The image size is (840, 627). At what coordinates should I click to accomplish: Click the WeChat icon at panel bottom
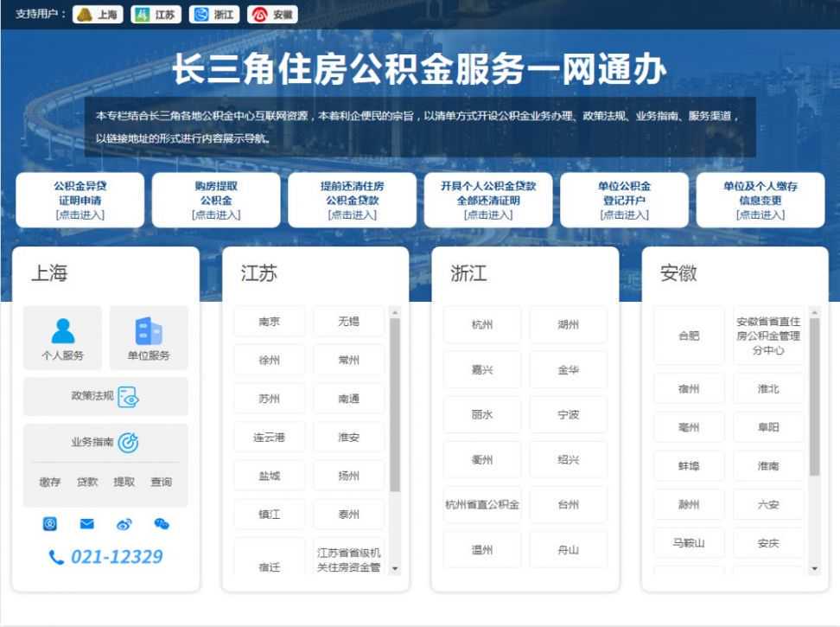161,524
